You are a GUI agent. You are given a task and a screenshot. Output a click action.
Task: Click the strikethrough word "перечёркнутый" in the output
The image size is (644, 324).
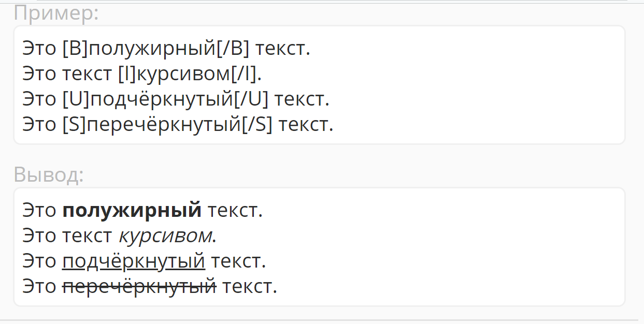click(x=139, y=286)
